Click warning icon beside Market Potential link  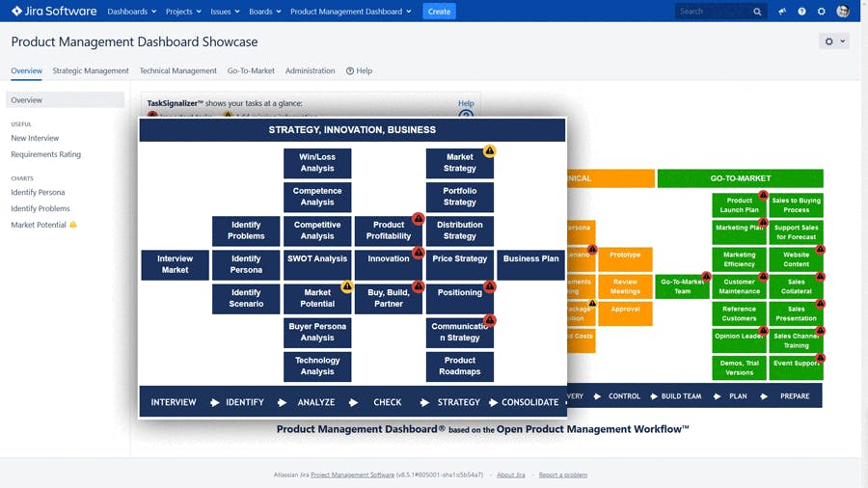(73, 224)
